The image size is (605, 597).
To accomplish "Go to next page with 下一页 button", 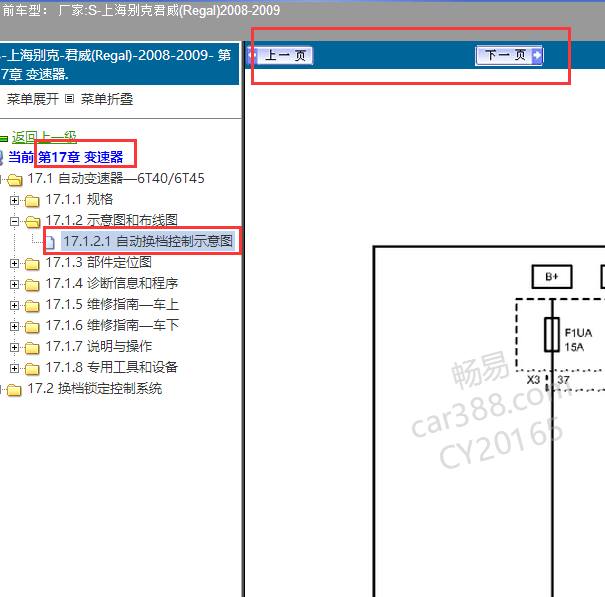I will tap(509, 56).
